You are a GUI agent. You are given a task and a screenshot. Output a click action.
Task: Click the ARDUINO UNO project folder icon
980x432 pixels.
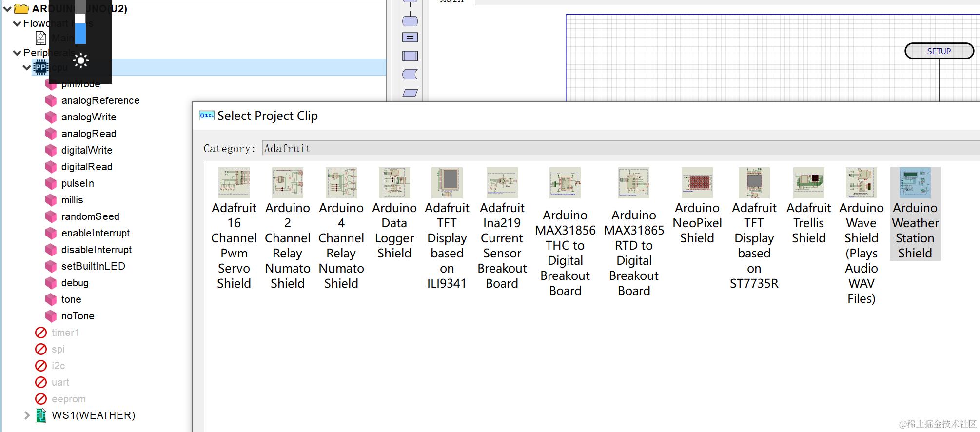tap(21, 8)
